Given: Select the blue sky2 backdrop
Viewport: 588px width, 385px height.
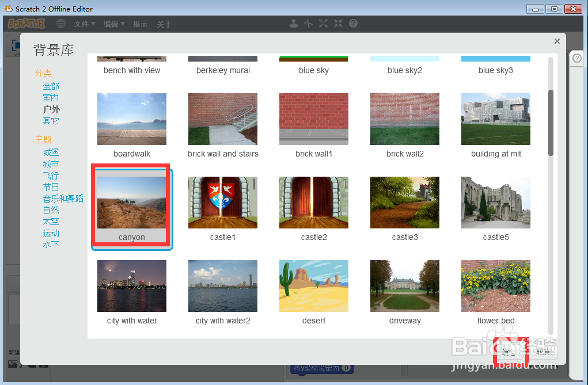Looking at the screenshot, I should [x=405, y=66].
